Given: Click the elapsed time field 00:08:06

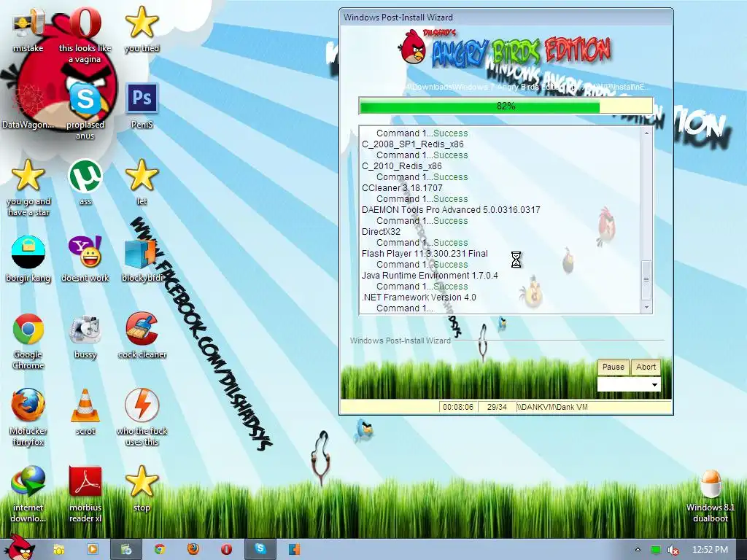Looking at the screenshot, I should click(458, 407).
